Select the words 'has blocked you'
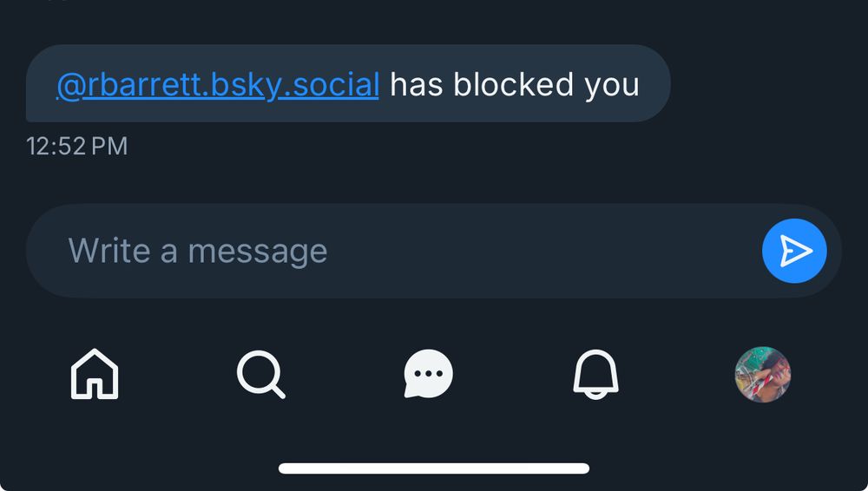The height and width of the screenshot is (491, 868). [515, 85]
